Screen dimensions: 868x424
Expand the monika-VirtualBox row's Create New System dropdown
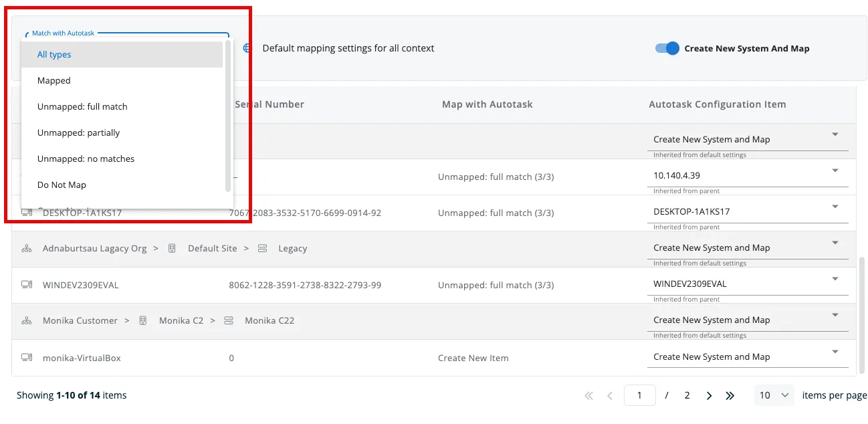(x=835, y=352)
